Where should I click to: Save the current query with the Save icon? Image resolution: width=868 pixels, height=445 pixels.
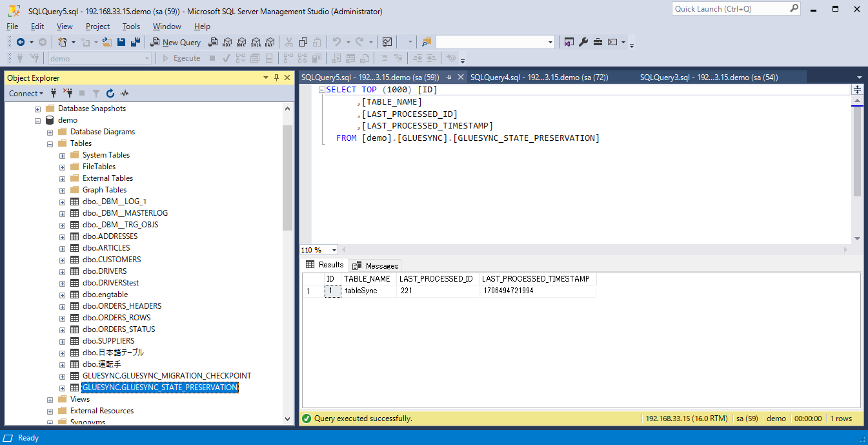(x=121, y=42)
